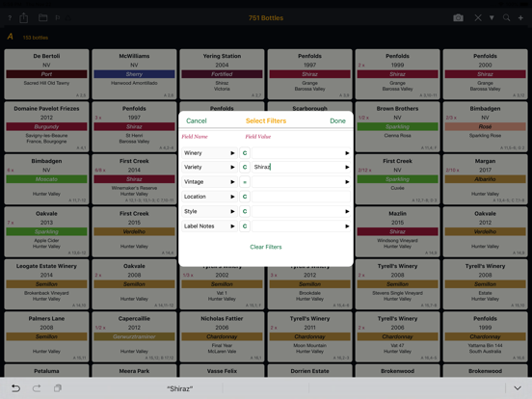
Task: Tap the crossed X icon beside camera
Action: pyautogui.click(x=478, y=17)
